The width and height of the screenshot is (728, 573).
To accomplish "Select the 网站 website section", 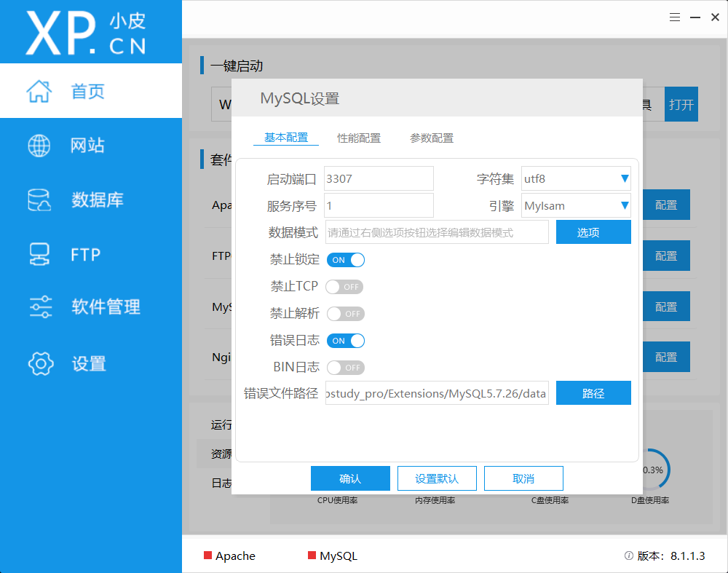I will point(87,145).
